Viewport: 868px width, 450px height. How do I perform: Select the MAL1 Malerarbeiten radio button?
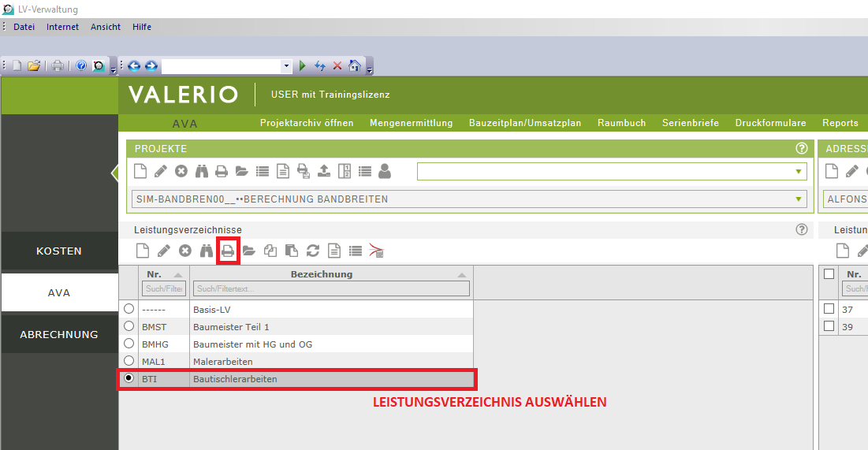(129, 361)
